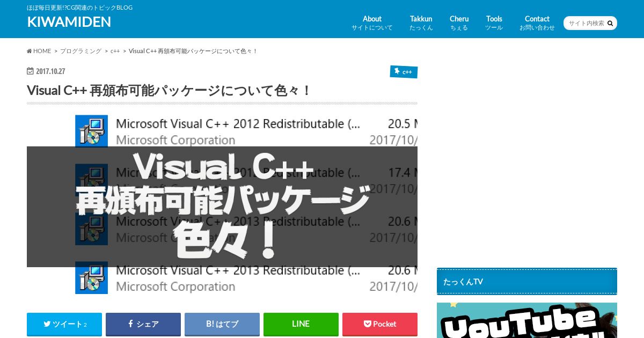Click the home icon in breadcrumb

(30, 51)
